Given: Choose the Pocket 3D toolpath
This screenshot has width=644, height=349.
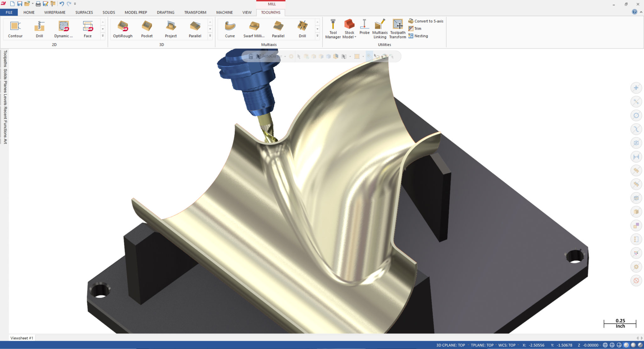Looking at the screenshot, I should pyautogui.click(x=147, y=29).
